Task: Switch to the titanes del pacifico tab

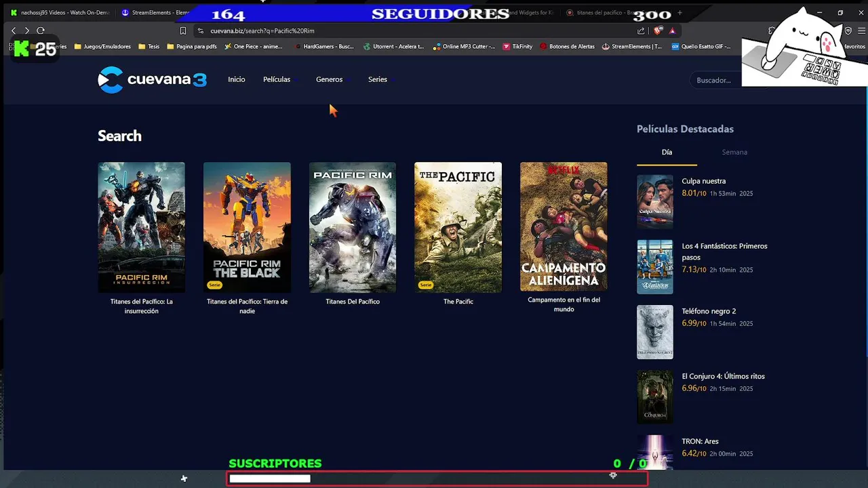Action: pos(610,12)
